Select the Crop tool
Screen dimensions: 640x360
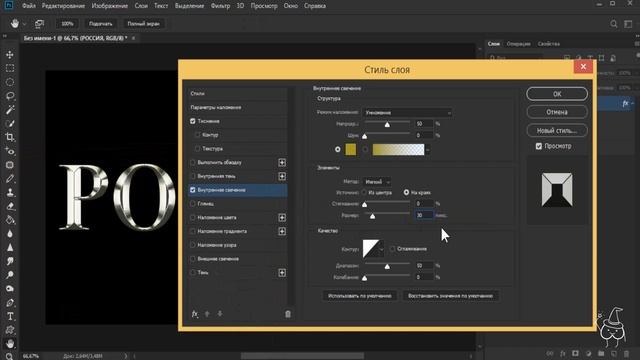point(10,137)
